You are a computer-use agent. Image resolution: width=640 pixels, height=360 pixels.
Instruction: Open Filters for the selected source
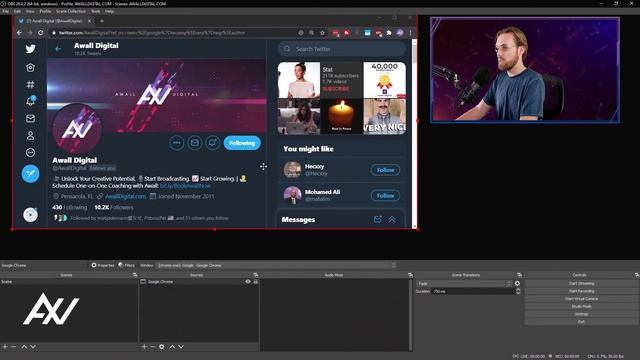point(127,265)
